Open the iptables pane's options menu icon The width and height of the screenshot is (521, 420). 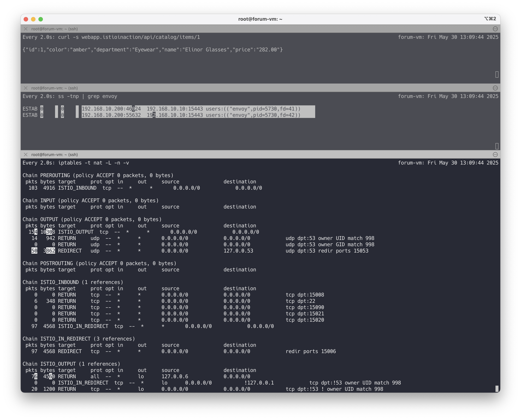495,155
